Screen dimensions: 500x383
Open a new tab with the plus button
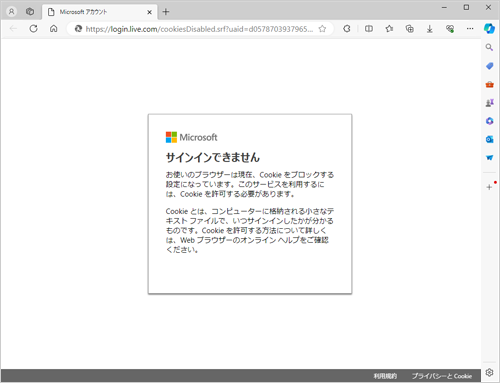point(166,12)
